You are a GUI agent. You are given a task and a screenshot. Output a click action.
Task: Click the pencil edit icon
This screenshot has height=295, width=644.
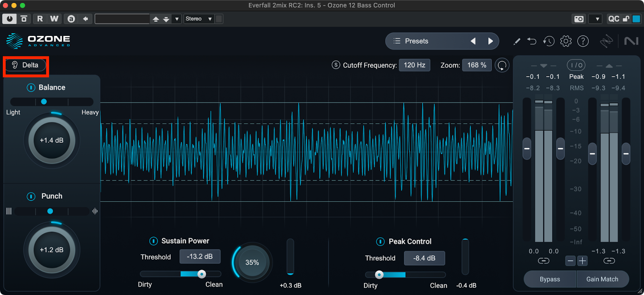pyautogui.click(x=517, y=41)
